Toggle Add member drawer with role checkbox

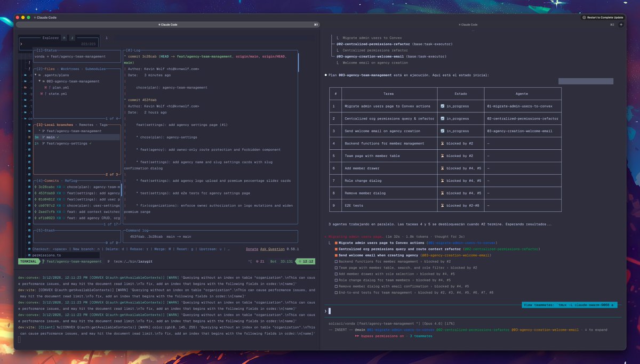(336, 274)
